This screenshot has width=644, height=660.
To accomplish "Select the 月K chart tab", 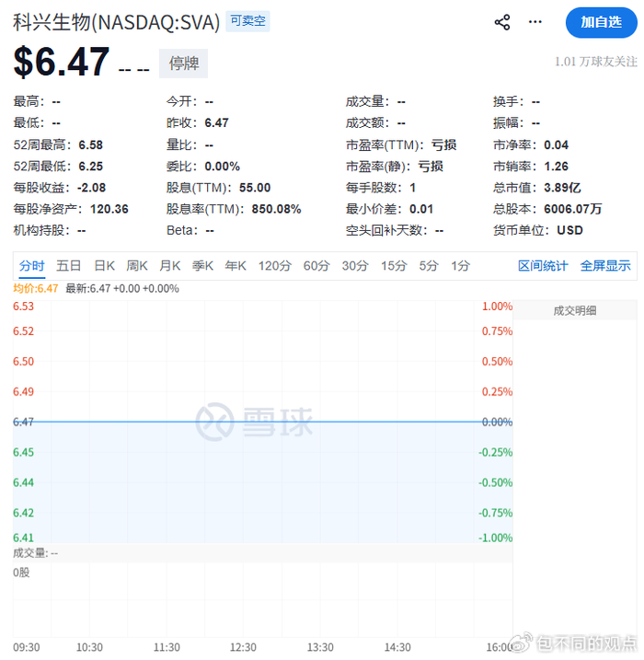I will click(x=170, y=266).
